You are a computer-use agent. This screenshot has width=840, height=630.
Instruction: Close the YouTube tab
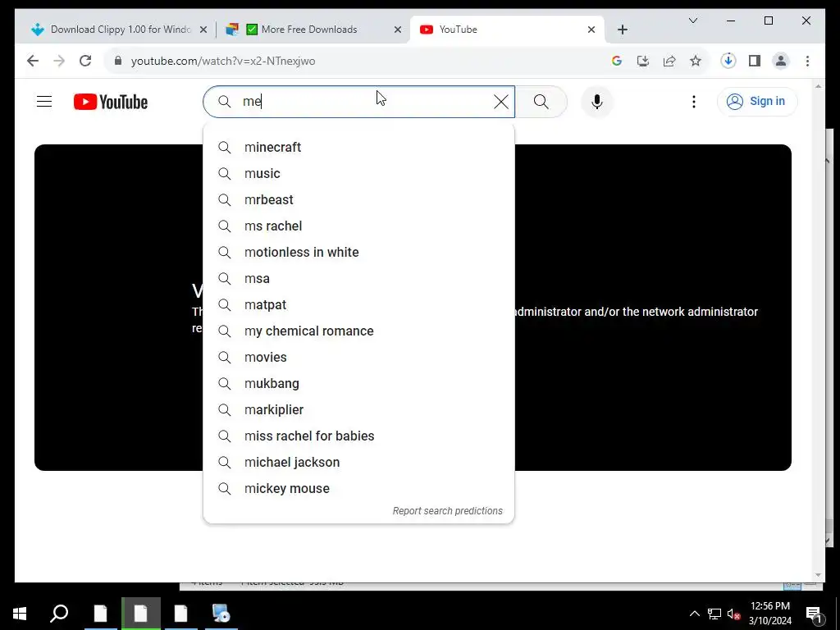[x=591, y=30]
